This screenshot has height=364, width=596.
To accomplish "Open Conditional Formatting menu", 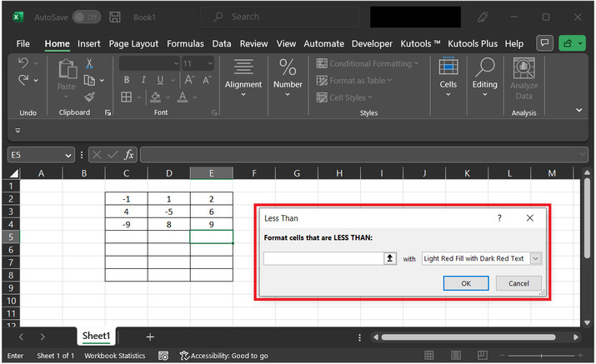I will pos(367,63).
